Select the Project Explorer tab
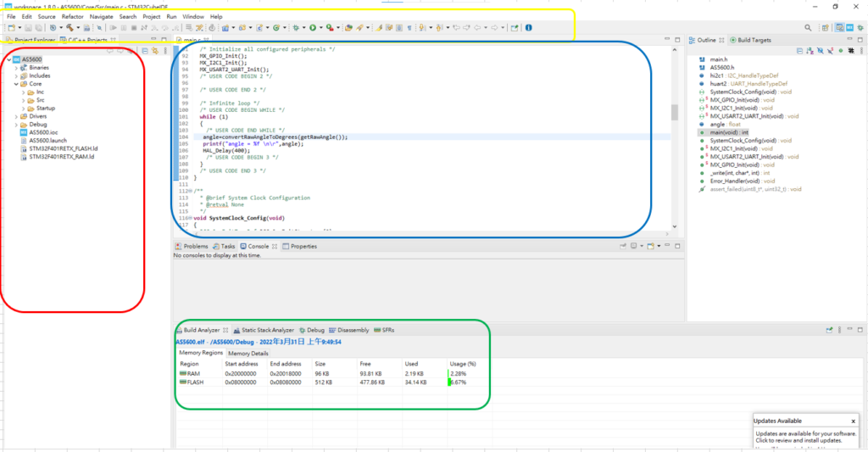 (x=31, y=40)
